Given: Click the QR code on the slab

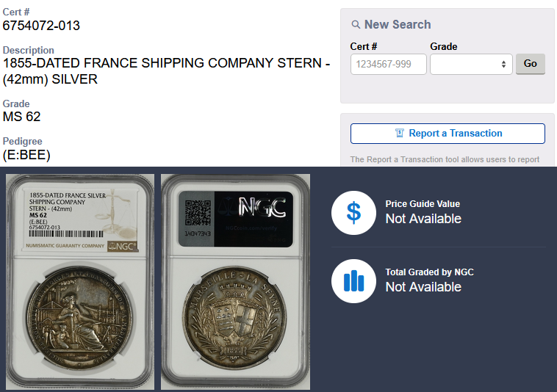Looking at the screenshot, I should (x=198, y=212).
